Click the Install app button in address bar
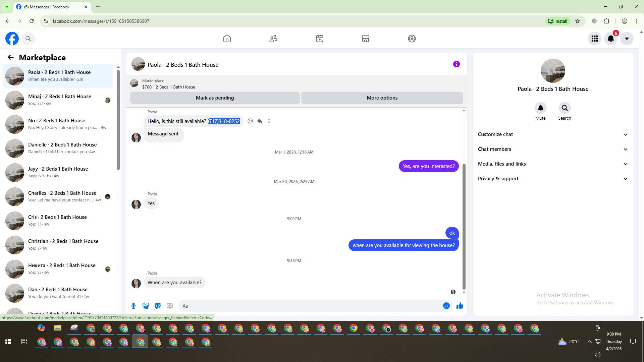Screen dimensions: 644x362 point(558,21)
